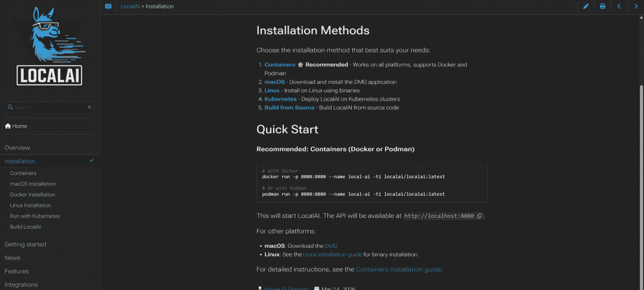Viewport: 644px width, 290px height.
Task: Open Containers sidebar subpage
Action: pos(23,173)
